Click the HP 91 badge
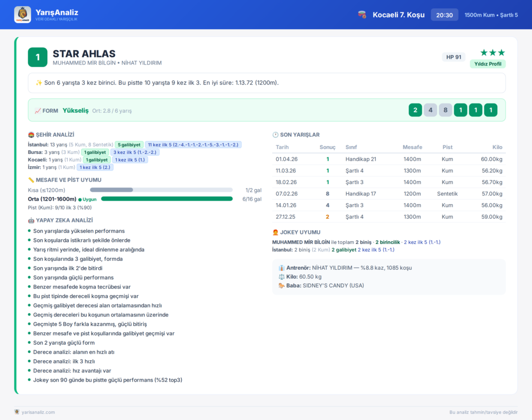This screenshot has width=532, height=420. pos(454,57)
